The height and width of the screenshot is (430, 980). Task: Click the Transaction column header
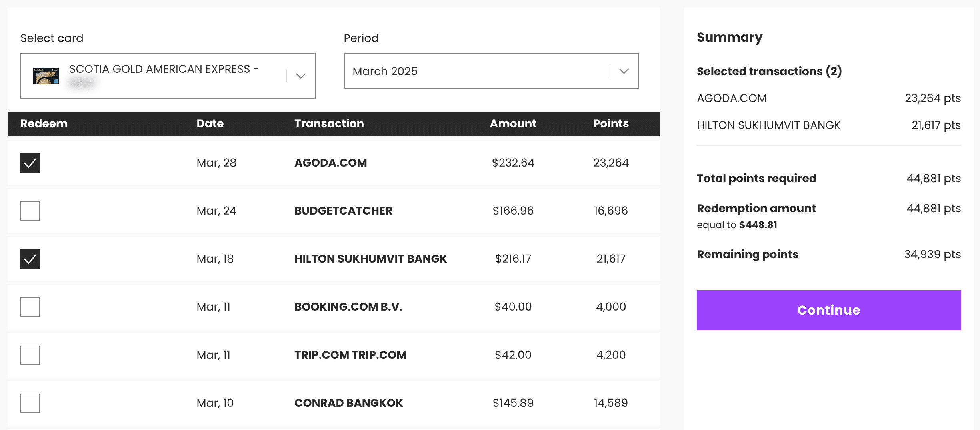pos(329,123)
